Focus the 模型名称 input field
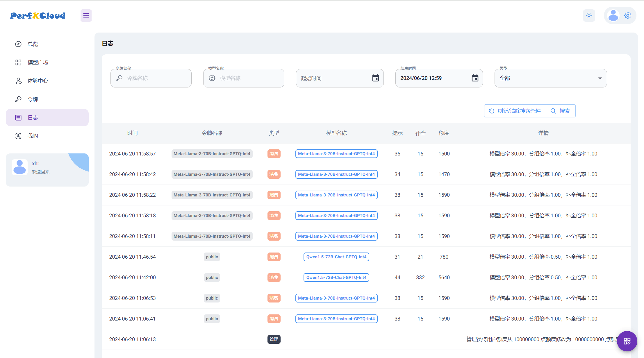 coord(244,78)
